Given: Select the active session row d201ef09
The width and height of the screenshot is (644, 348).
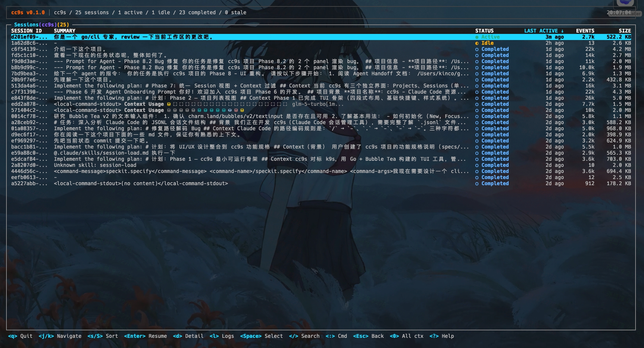Looking at the screenshot, I should click(x=321, y=37).
